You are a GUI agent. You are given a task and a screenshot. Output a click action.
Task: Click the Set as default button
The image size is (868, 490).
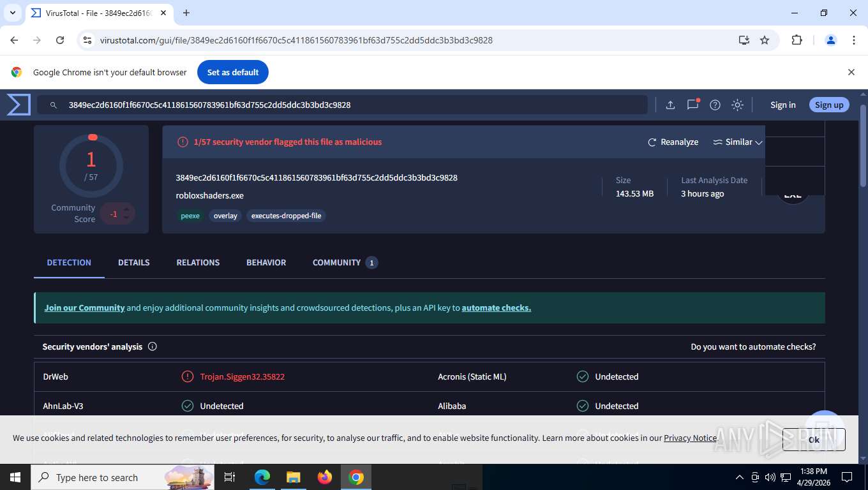click(233, 72)
